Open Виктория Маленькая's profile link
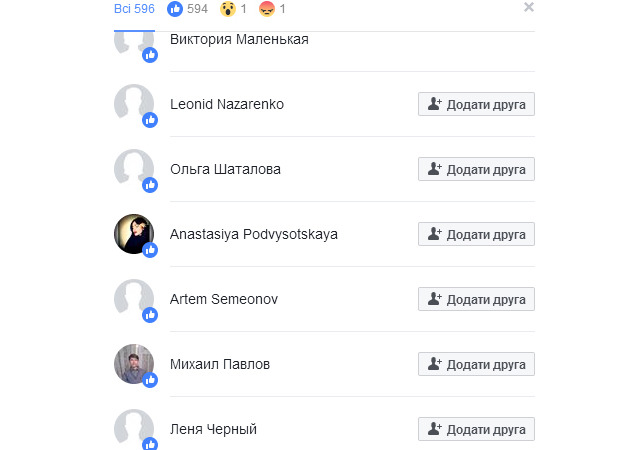Screen dimensions: 640x450 (x=239, y=39)
